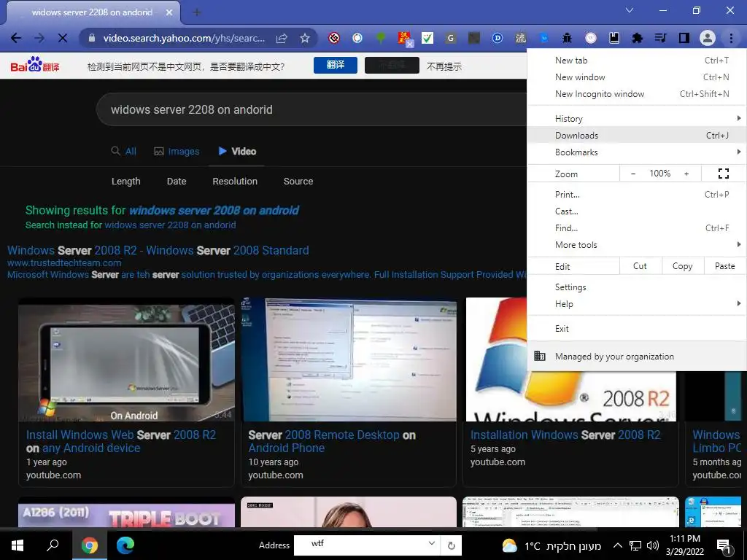Image resolution: width=747 pixels, height=560 pixels.
Task: Open the media control playlist icon
Action: pos(661,38)
